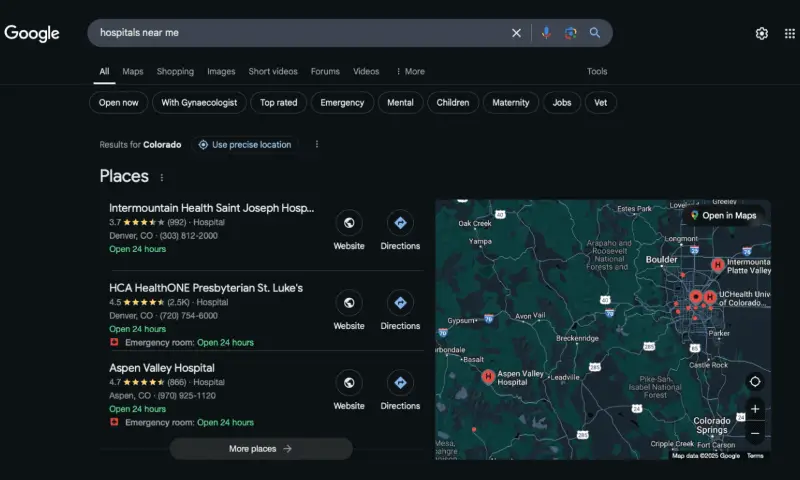Zoom in the map with plus
Screen dimensions: 800x480
click(x=755, y=409)
